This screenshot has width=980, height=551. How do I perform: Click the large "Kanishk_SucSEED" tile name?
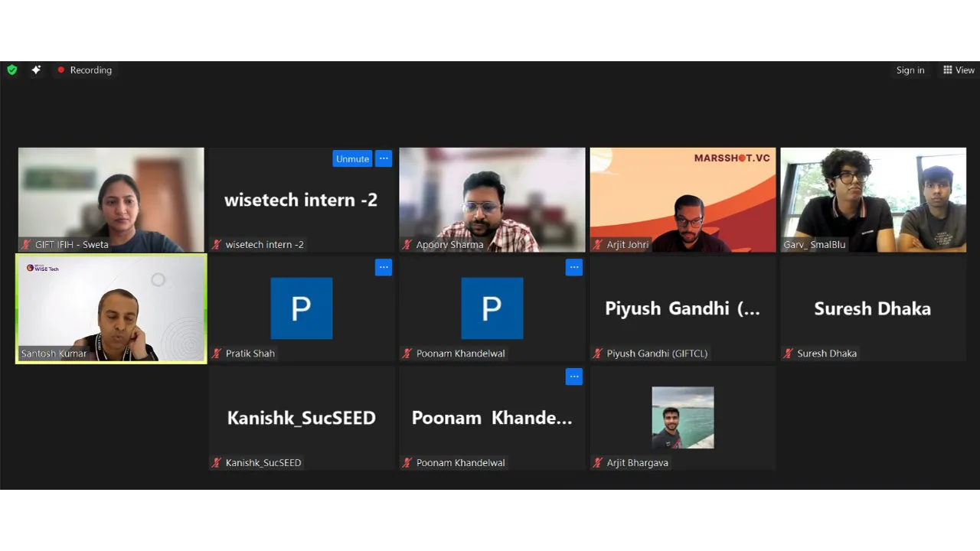tap(302, 418)
